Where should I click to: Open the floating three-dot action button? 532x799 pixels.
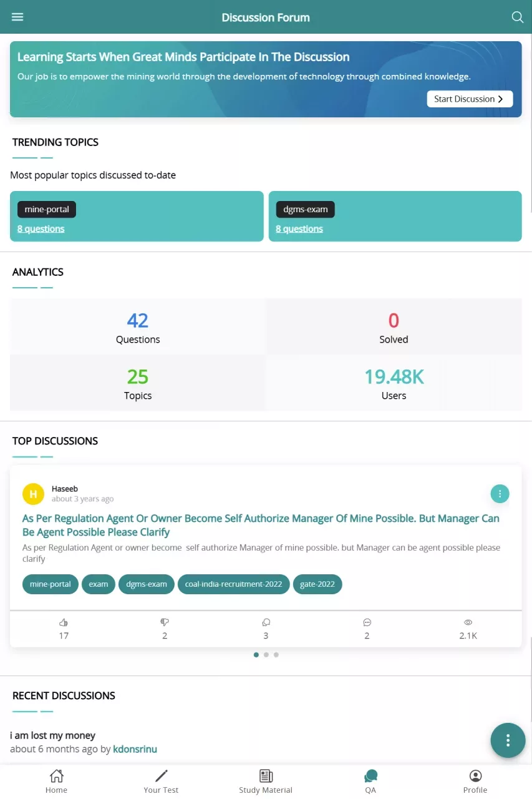coord(508,740)
